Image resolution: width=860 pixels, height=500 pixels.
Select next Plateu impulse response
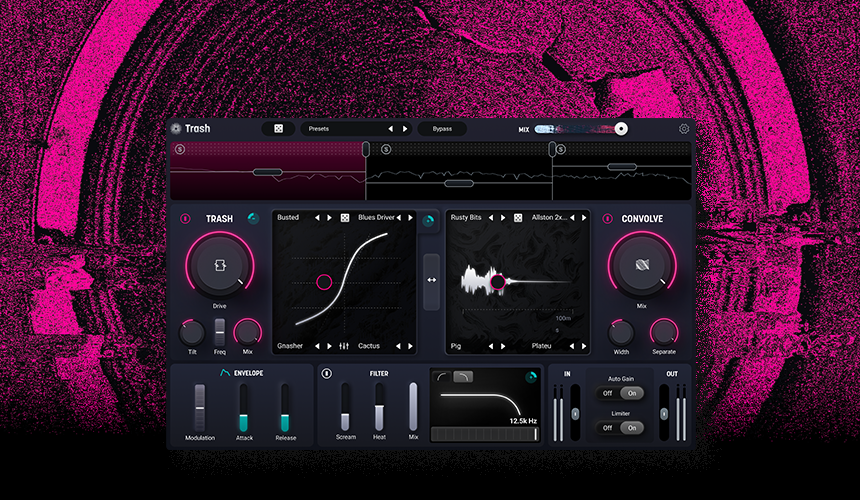point(584,346)
